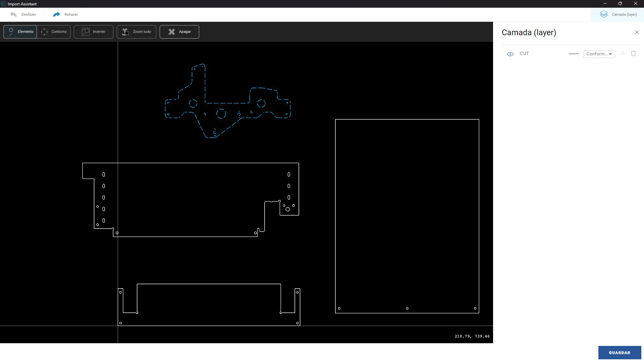Click the layers stack icon in header
644x362 pixels.
click(604, 14)
